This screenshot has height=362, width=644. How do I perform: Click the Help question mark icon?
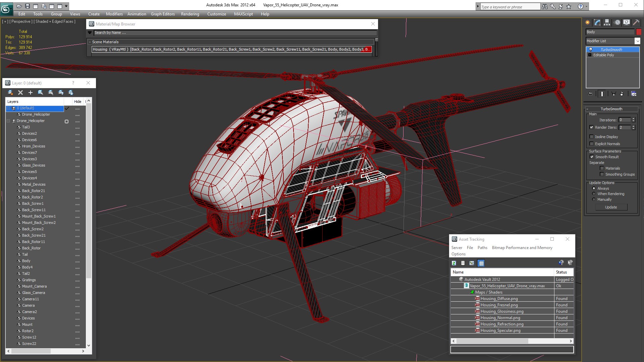[x=580, y=6]
